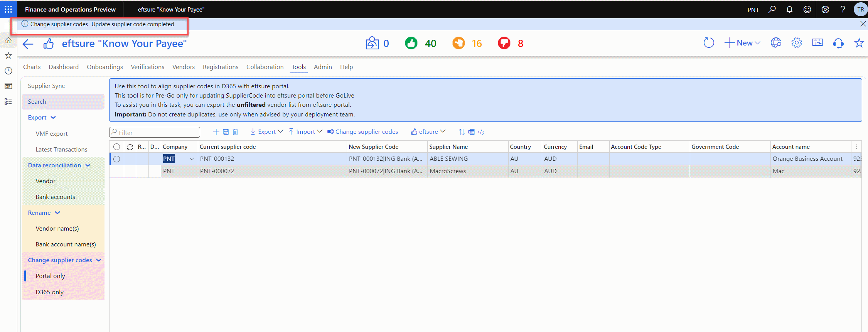Click the globe icon in the page header
The image size is (868, 332).
(x=776, y=43)
